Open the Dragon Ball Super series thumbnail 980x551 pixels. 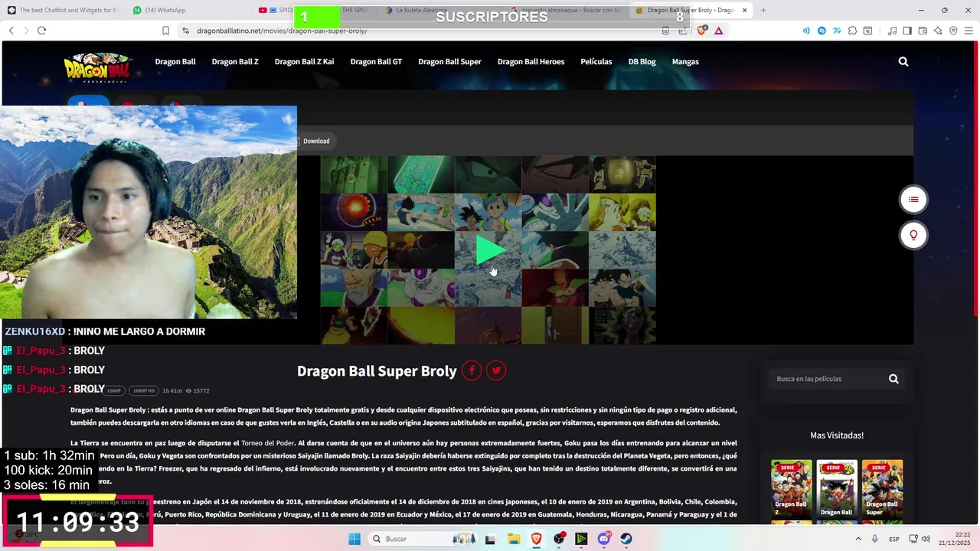(882, 489)
